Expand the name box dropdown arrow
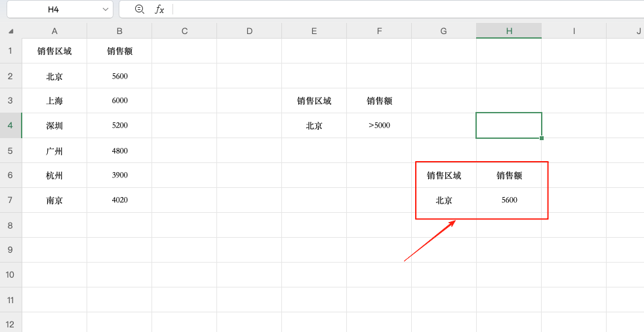This screenshot has width=644, height=332. (x=106, y=9)
